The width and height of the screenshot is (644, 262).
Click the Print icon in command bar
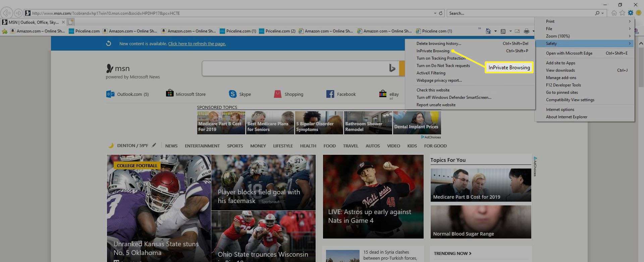point(527,31)
